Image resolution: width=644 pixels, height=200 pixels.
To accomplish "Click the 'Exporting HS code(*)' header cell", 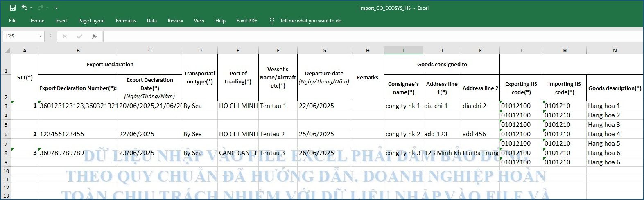I will click(x=521, y=88).
